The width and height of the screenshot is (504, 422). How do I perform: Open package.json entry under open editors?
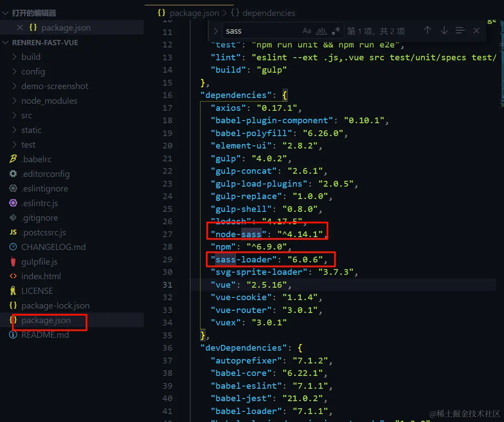(x=66, y=27)
